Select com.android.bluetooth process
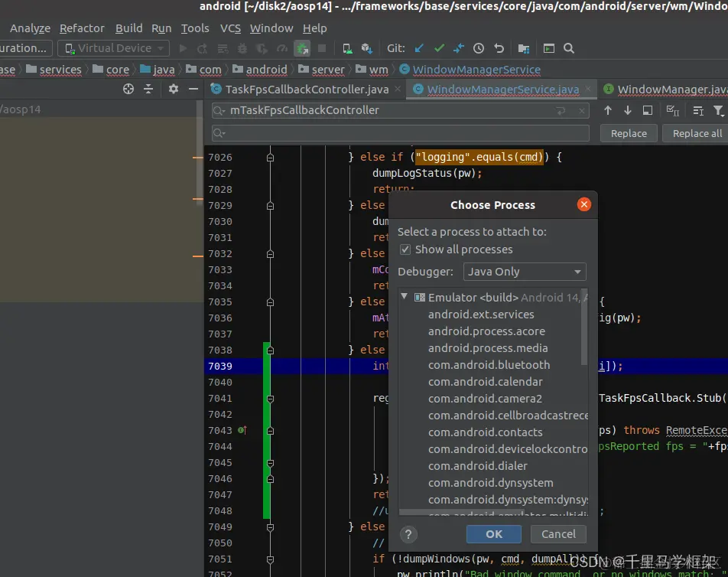The image size is (728, 577). tap(489, 365)
